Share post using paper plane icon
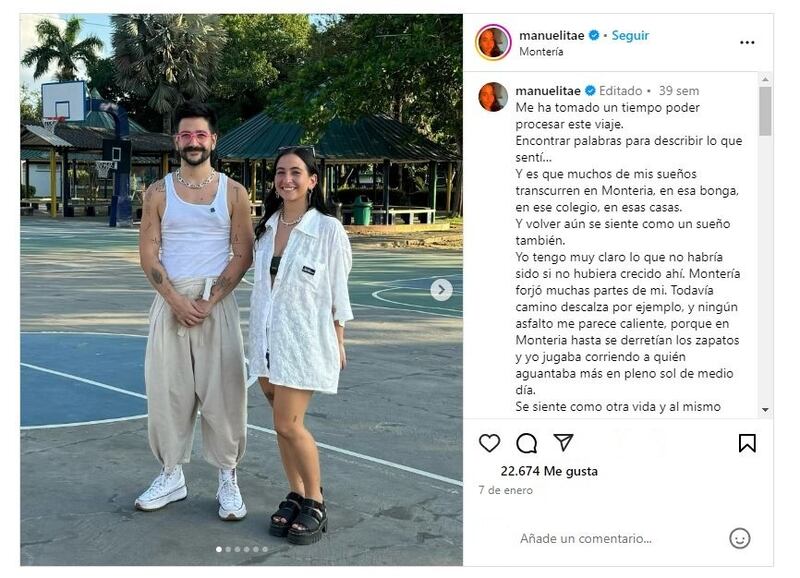The height and width of the screenshot is (578, 800). pos(563,442)
